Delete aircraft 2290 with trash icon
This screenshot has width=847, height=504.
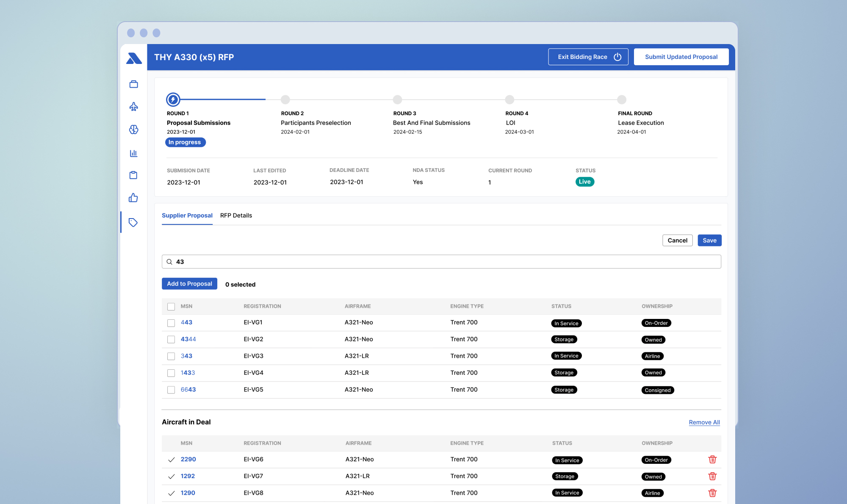point(712,460)
